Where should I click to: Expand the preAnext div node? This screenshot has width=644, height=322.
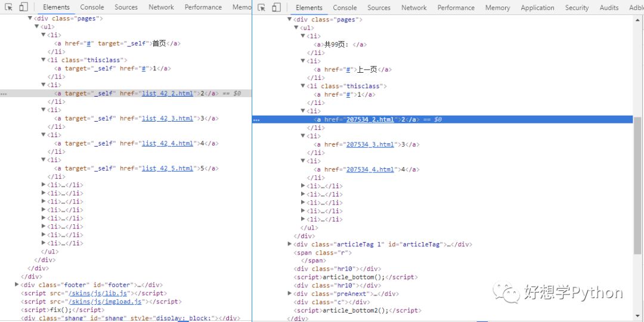290,293
